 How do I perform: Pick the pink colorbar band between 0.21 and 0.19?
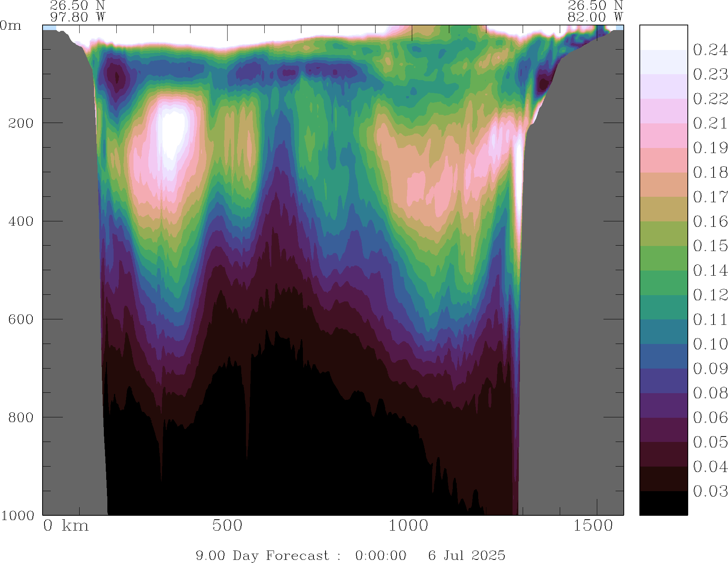click(x=663, y=135)
